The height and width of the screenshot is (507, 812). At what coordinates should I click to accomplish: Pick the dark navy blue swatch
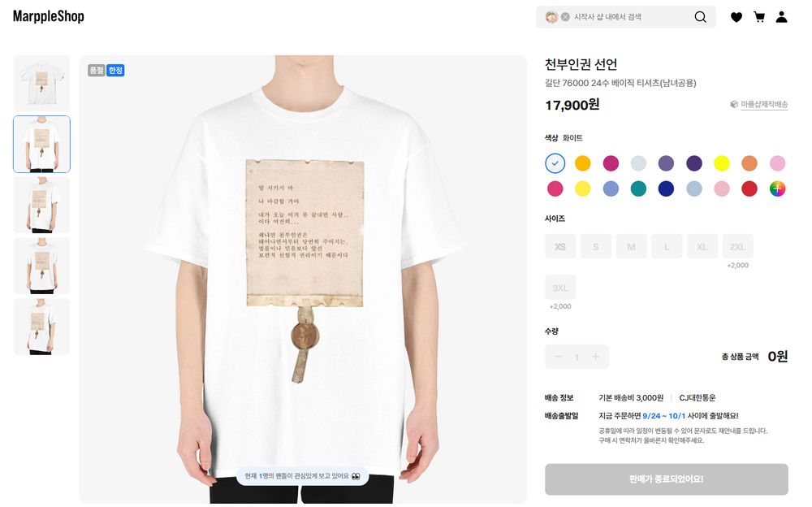(x=666, y=188)
